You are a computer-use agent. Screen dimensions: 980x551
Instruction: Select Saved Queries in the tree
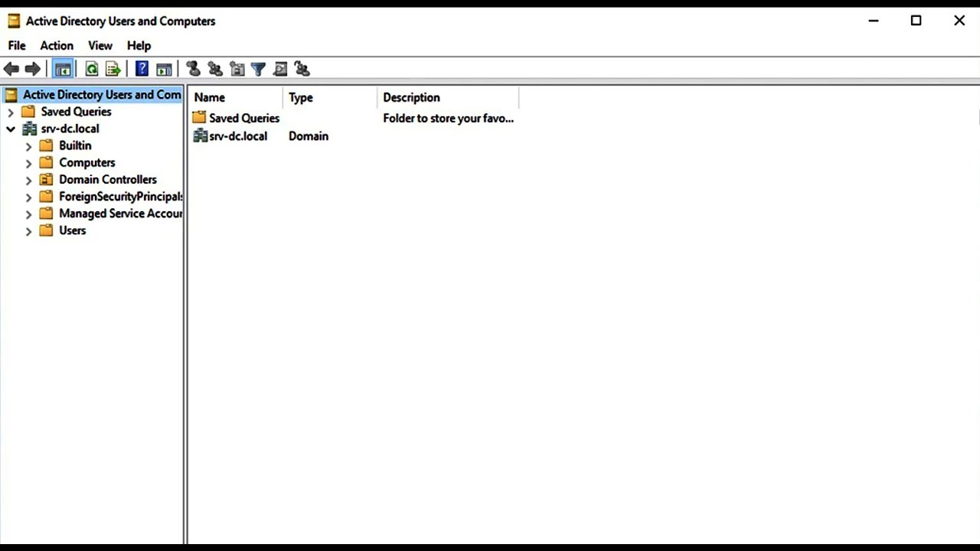click(x=76, y=112)
